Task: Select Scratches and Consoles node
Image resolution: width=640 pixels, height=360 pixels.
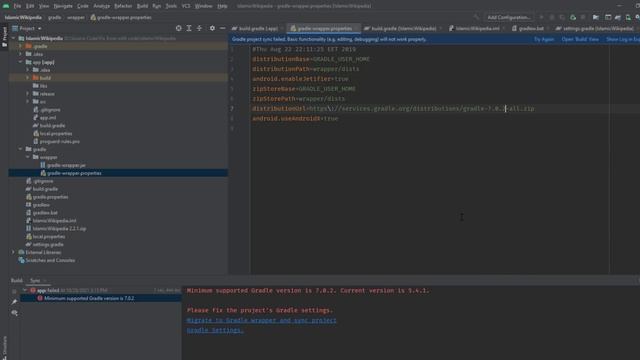Action: 50,260
